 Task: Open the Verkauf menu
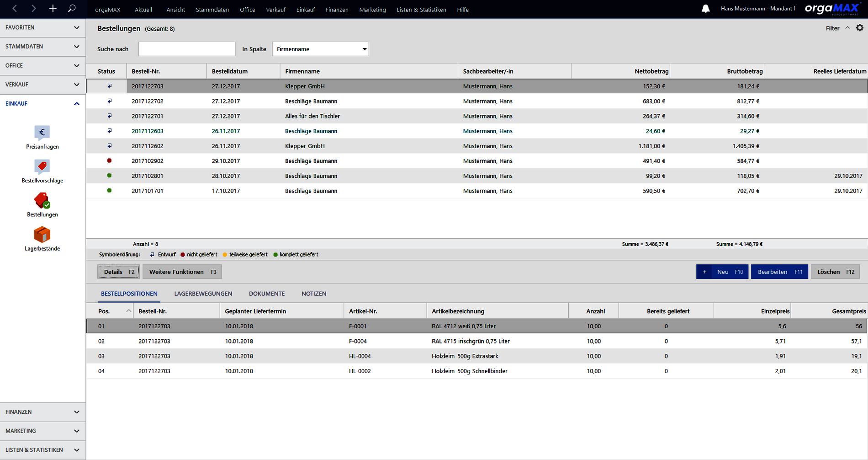275,10
